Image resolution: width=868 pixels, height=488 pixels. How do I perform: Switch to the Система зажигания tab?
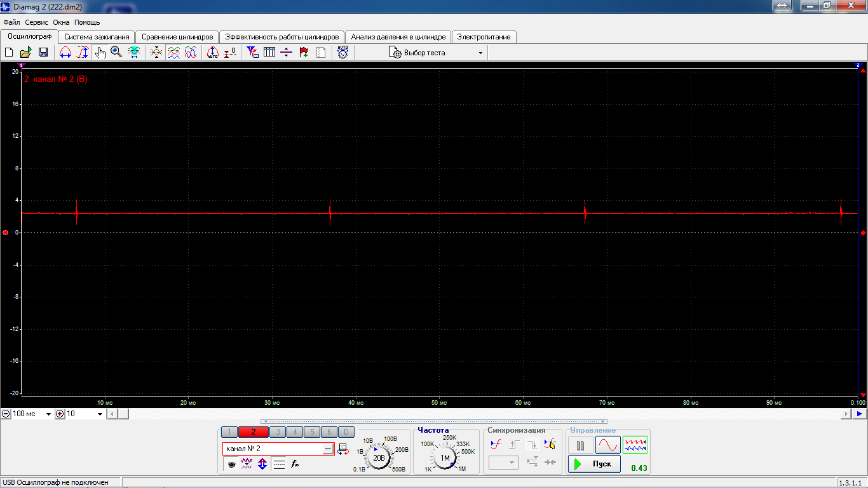(97, 37)
